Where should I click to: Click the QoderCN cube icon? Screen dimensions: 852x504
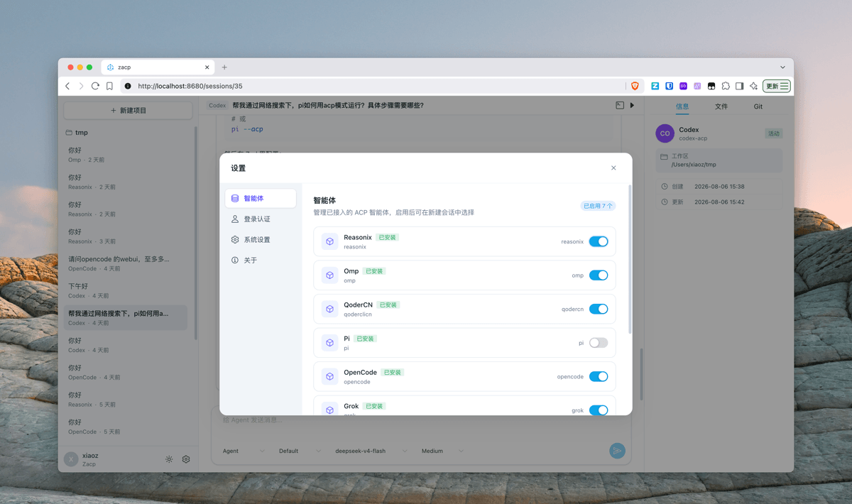click(329, 309)
